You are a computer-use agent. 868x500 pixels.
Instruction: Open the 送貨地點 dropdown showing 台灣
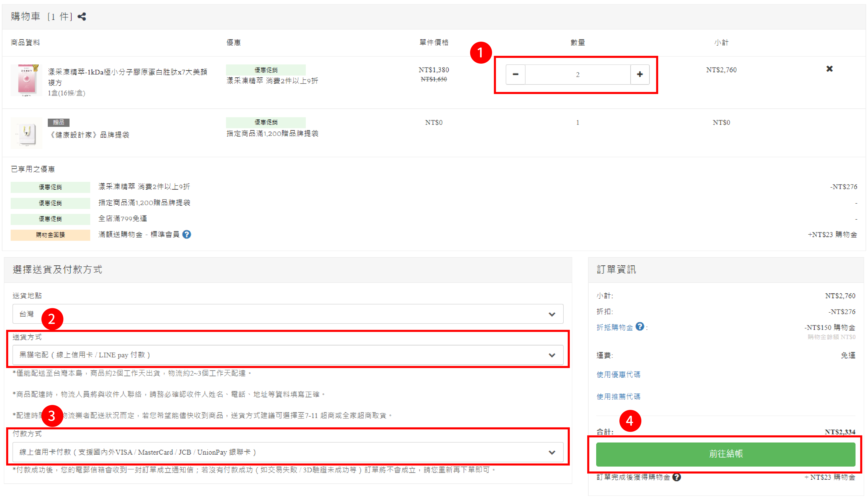288,314
